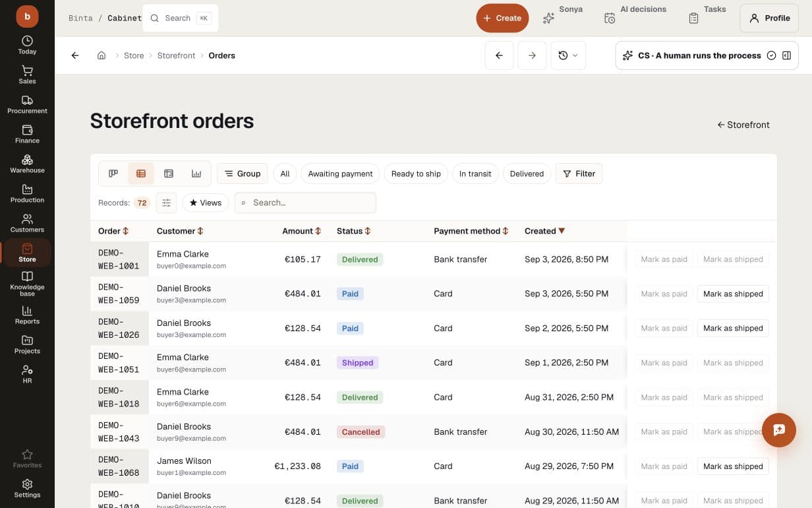Follow the ← Storefront link
Viewport: 812px width, 508px height.
click(x=743, y=125)
